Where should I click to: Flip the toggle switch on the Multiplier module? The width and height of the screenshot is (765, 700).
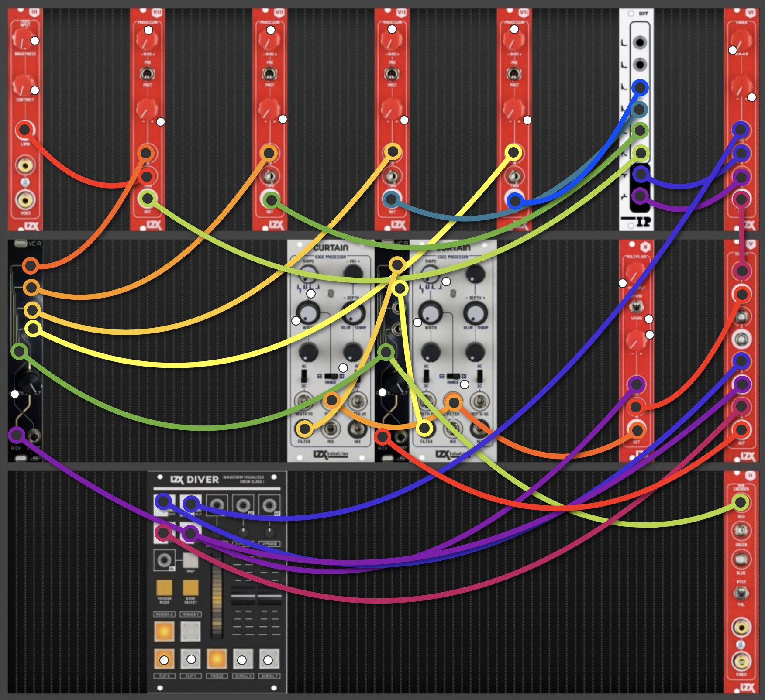636,307
